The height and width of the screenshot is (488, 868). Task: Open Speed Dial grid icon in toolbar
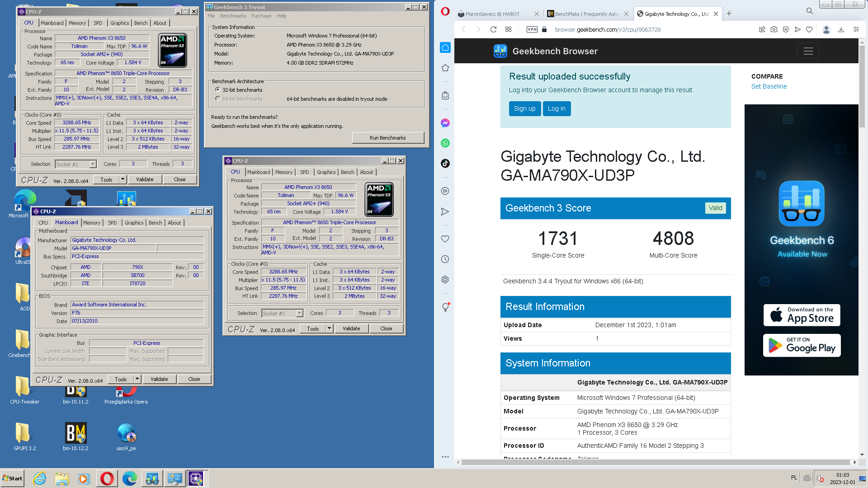coord(508,29)
